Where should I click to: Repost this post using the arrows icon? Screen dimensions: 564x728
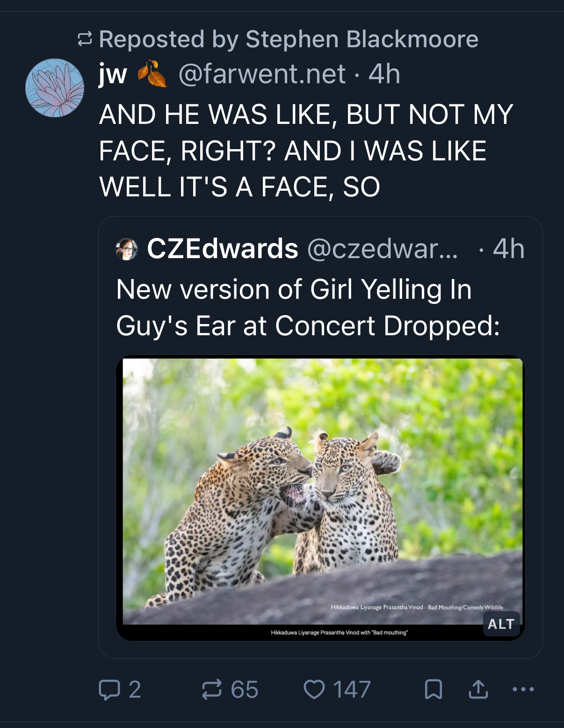click(x=211, y=690)
